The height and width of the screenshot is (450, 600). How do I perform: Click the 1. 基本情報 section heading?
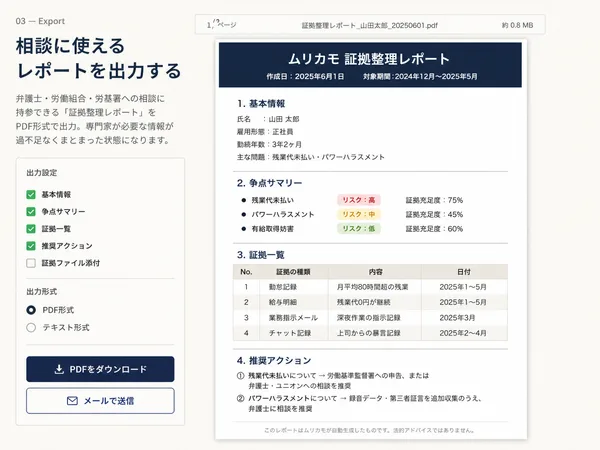coord(261,104)
